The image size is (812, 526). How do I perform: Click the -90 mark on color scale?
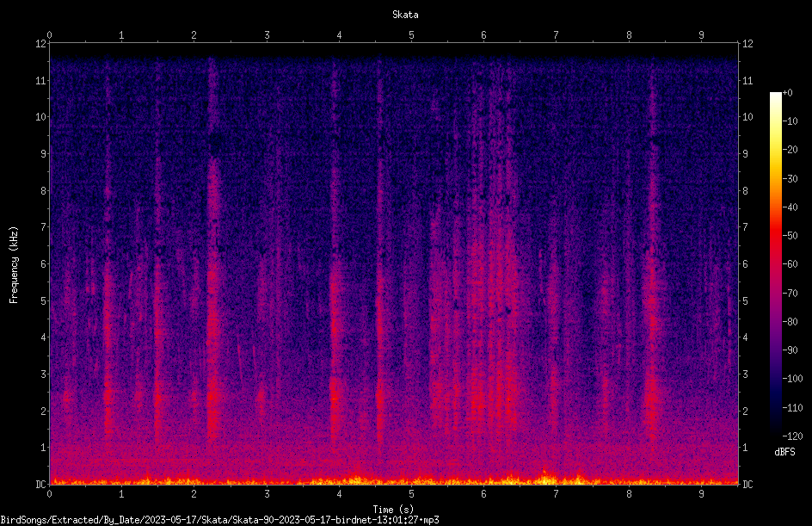coord(790,350)
